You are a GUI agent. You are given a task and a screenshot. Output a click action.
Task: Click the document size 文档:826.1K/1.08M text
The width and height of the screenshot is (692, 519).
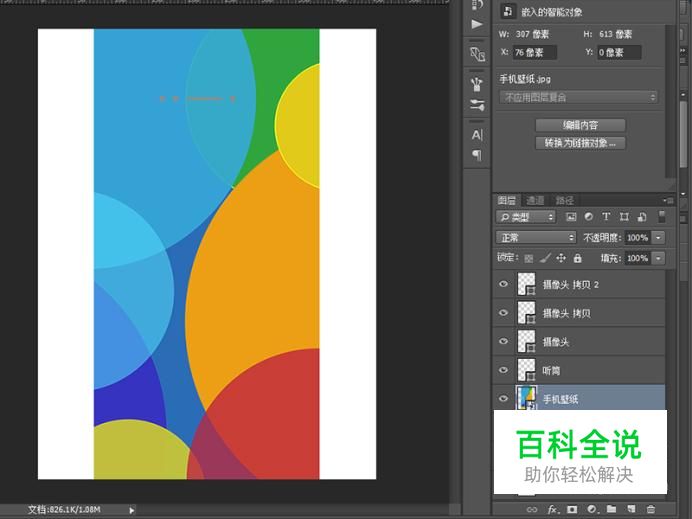tap(64, 510)
